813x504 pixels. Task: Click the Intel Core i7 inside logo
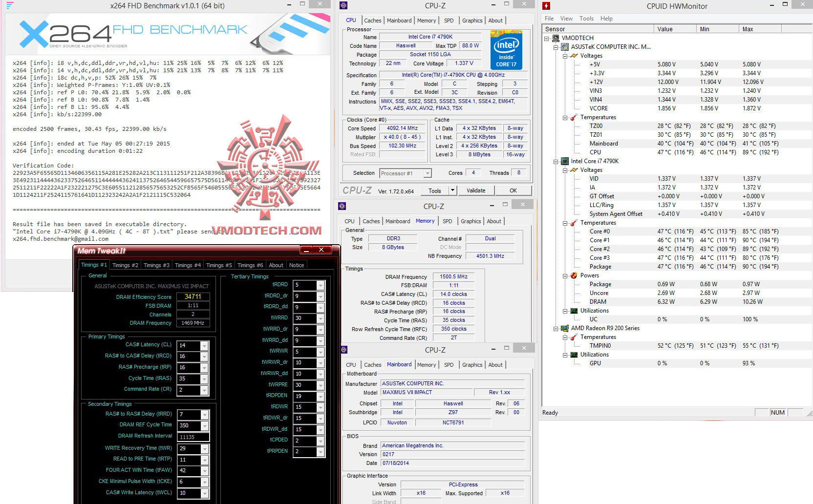tap(506, 50)
